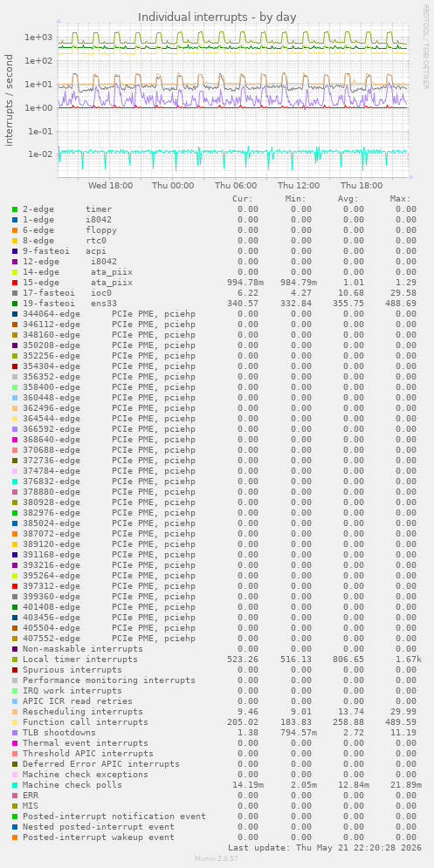Viewport: 434px width, 868px height.
Task: Click the green color swatch for 2-edge timer
Action: click(x=15, y=209)
